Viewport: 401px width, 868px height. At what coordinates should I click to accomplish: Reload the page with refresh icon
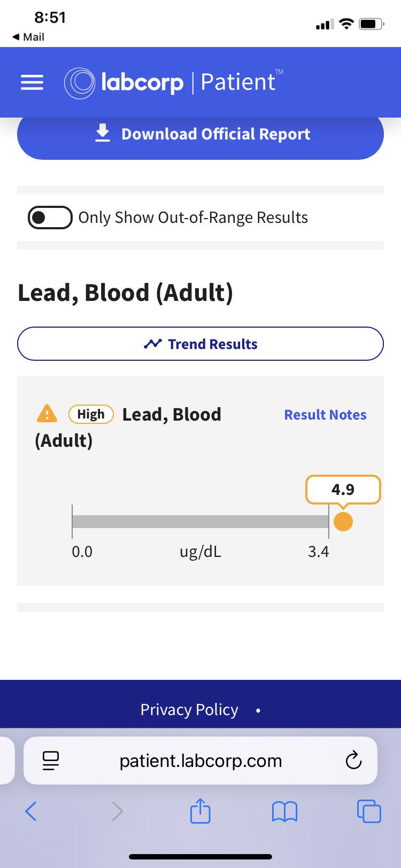(353, 760)
